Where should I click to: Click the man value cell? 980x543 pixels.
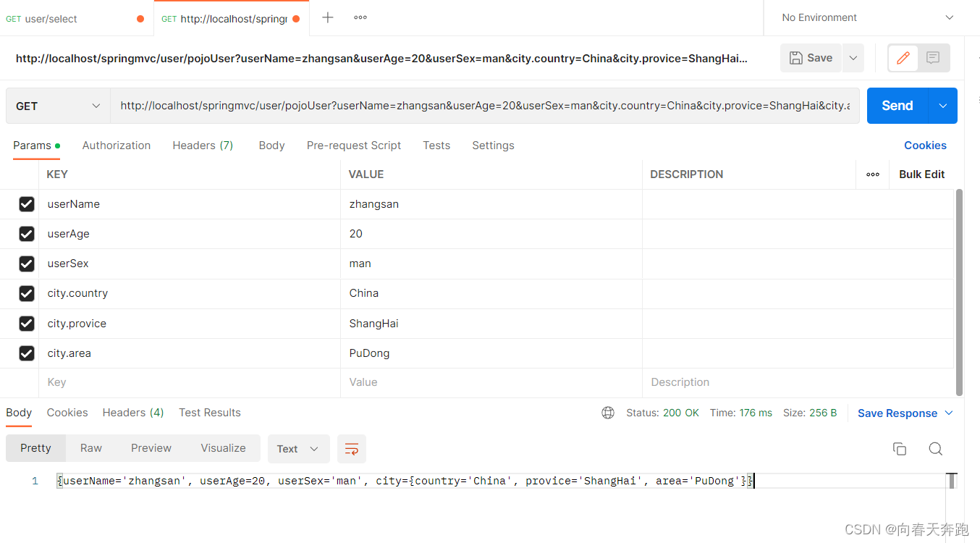491,264
